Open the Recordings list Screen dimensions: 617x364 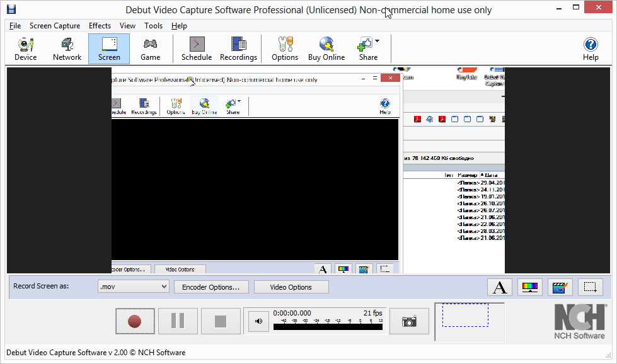pyautogui.click(x=238, y=48)
